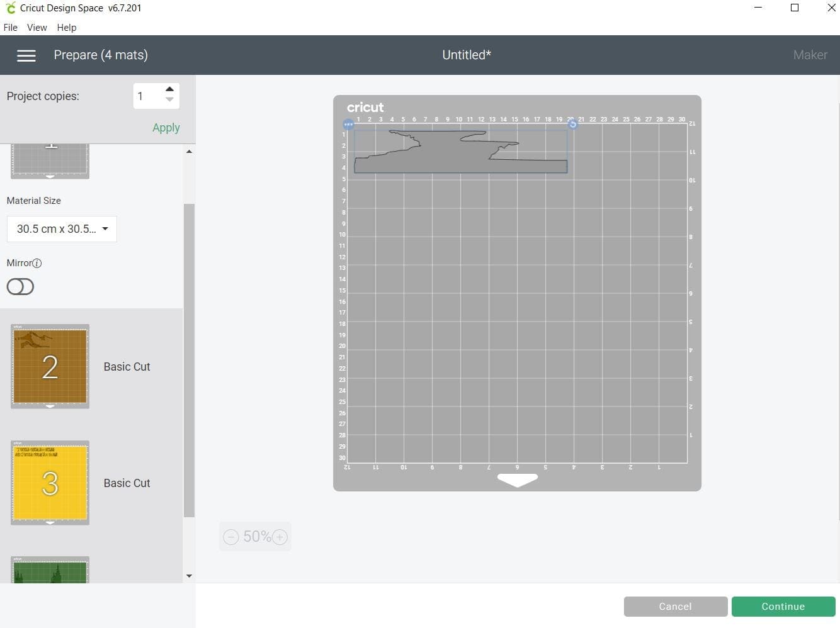Click the 50% zoom level text
This screenshot has height=628, width=840.
(x=257, y=537)
